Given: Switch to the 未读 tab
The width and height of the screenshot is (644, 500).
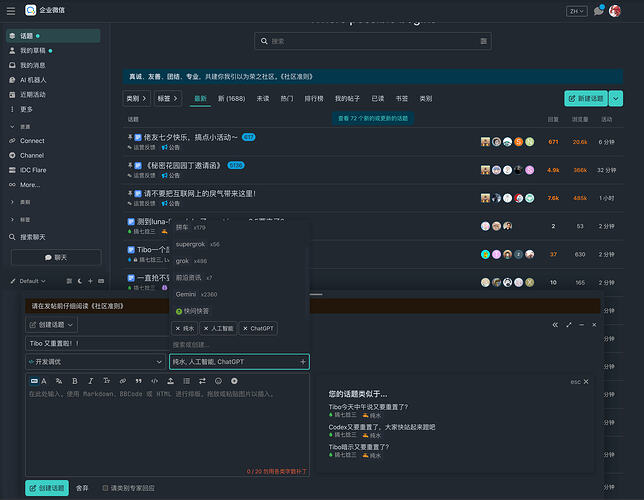Looking at the screenshot, I should coord(263,99).
